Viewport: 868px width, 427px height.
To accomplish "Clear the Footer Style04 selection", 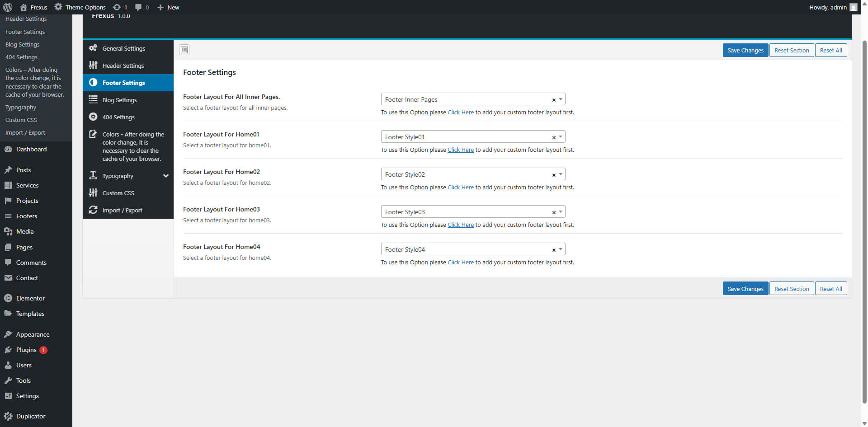I will click(x=553, y=250).
